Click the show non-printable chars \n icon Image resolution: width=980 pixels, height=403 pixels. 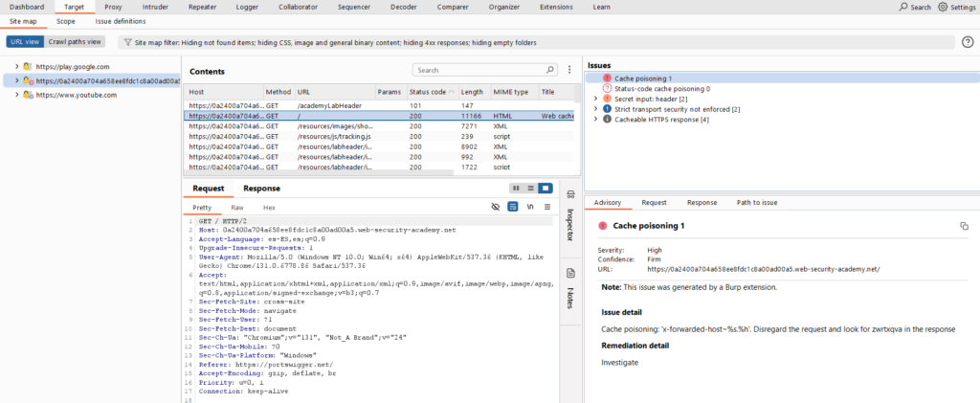(530, 207)
